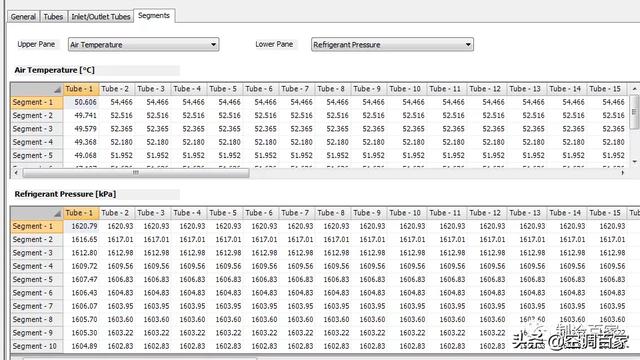
Task: Switch to the General tab
Action: pyautogui.click(x=23, y=17)
